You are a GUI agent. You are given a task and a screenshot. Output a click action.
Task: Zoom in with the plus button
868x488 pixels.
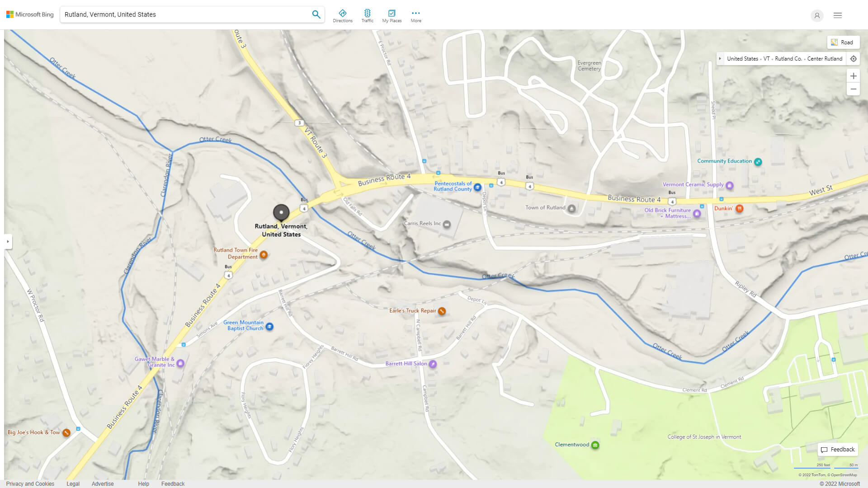tap(853, 76)
